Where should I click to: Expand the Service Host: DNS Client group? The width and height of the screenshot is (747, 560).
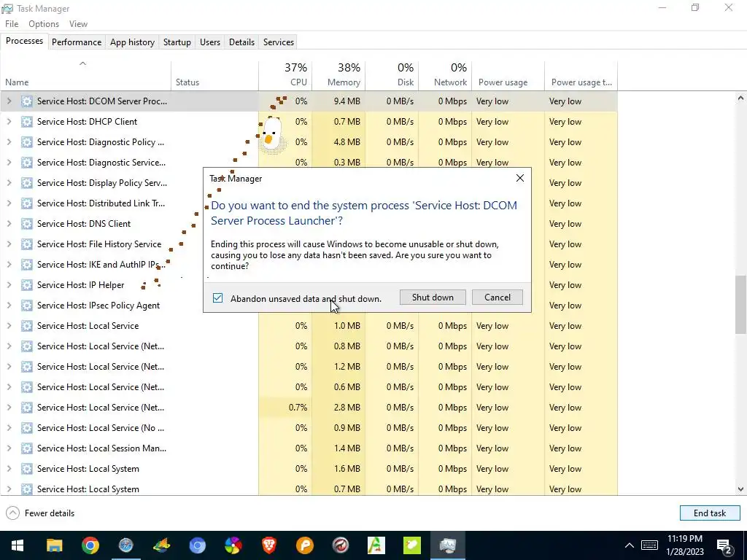pyautogui.click(x=9, y=224)
